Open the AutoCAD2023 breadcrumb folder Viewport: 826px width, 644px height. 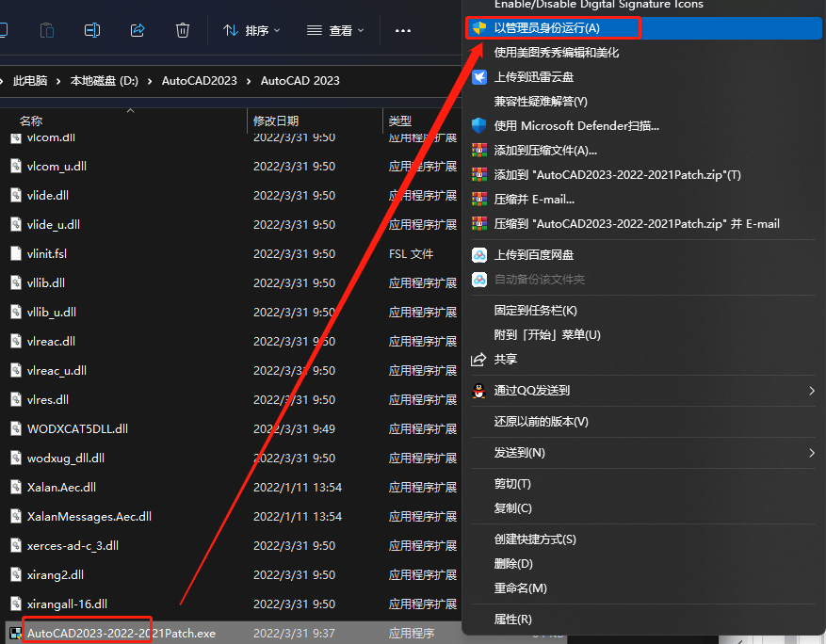pyautogui.click(x=199, y=80)
